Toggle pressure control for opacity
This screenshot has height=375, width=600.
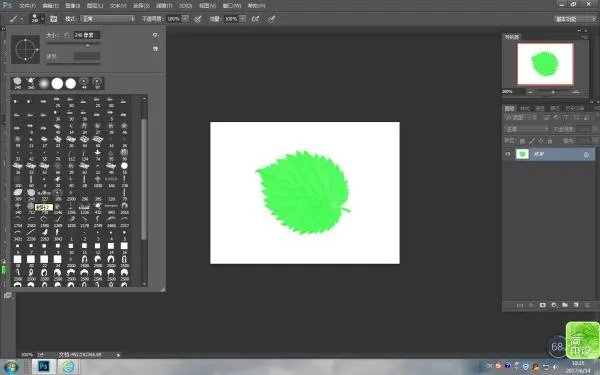click(x=198, y=19)
